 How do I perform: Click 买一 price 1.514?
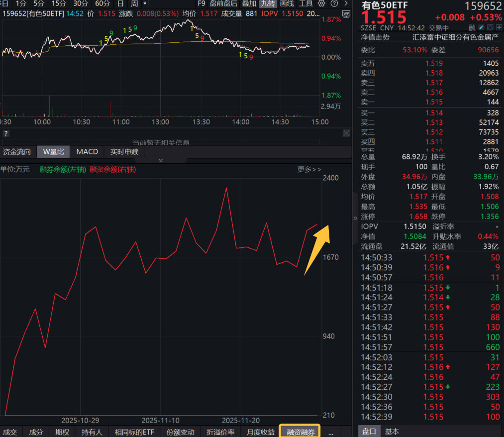click(434, 113)
